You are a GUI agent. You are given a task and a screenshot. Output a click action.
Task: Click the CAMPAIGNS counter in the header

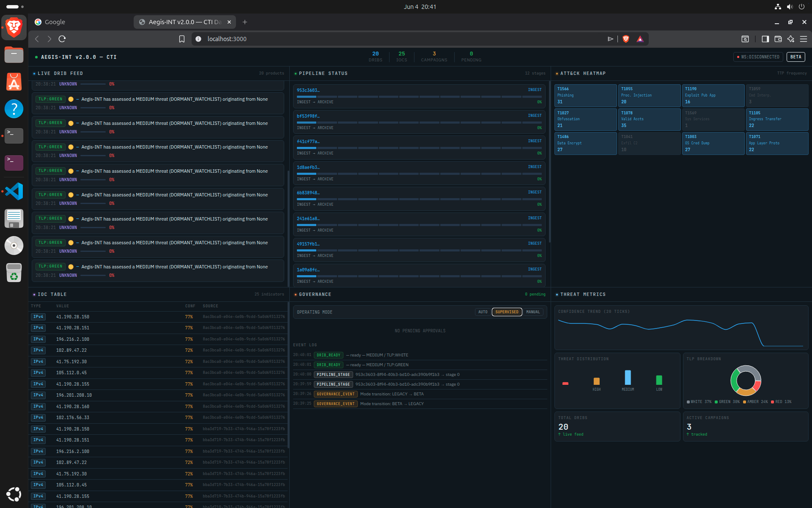434,57
